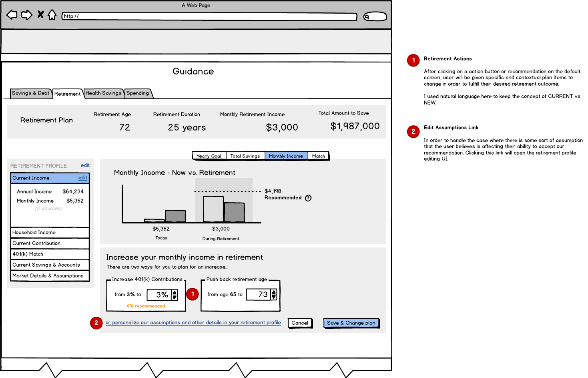Click the browser search box with magnifier
The height and width of the screenshot is (378, 588).
[375, 16]
